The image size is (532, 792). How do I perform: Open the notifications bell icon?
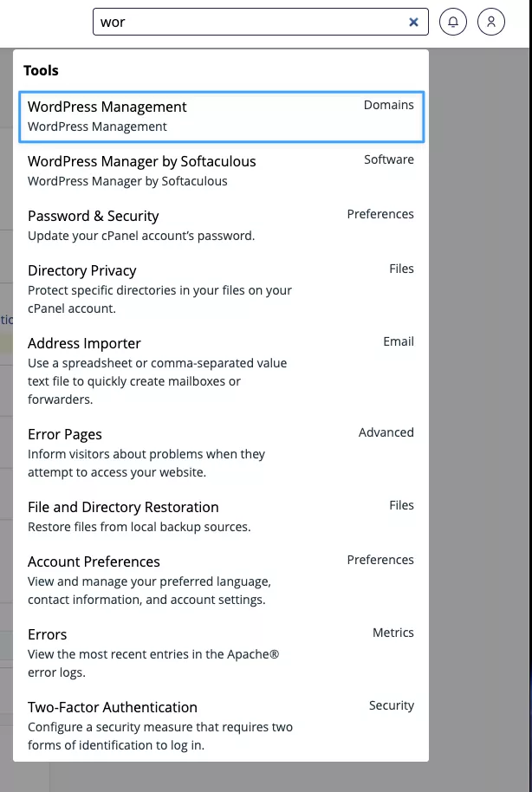click(x=453, y=23)
